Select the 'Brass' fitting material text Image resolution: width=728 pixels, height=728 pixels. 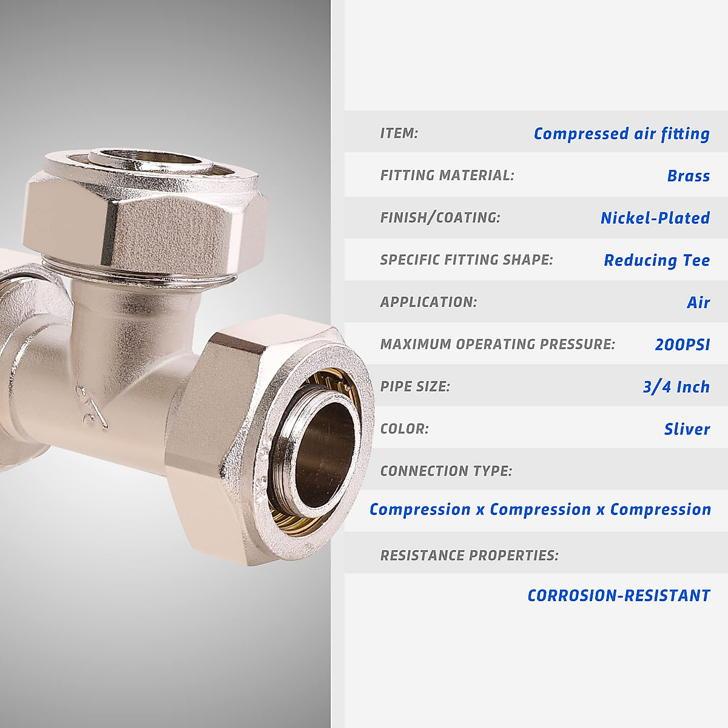tap(688, 175)
